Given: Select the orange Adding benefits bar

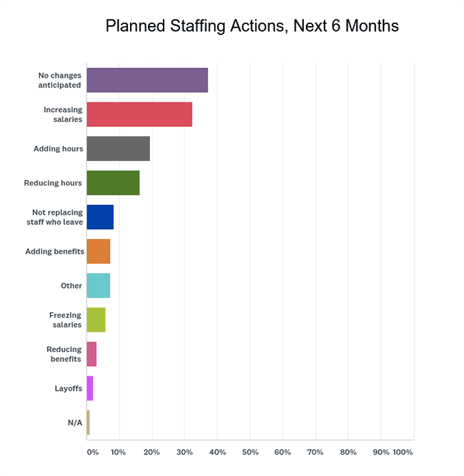Looking at the screenshot, I should pos(98,252).
